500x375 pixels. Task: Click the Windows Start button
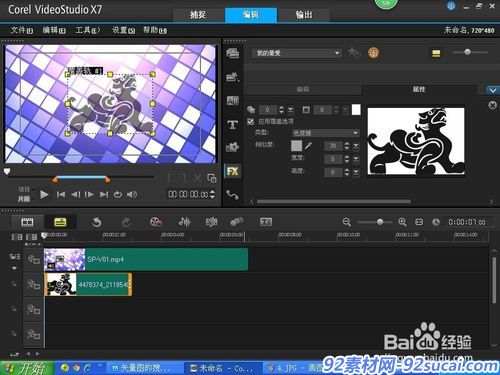[27, 368]
